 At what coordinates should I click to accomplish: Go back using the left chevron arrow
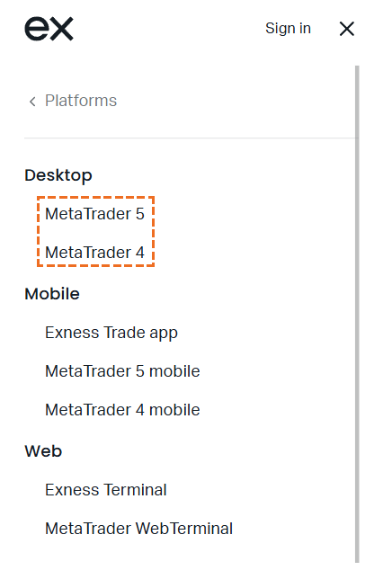[x=32, y=101]
